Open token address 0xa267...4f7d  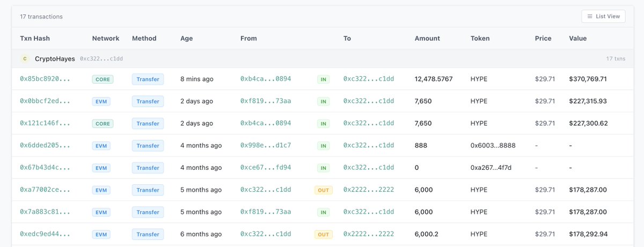click(491, 168)
